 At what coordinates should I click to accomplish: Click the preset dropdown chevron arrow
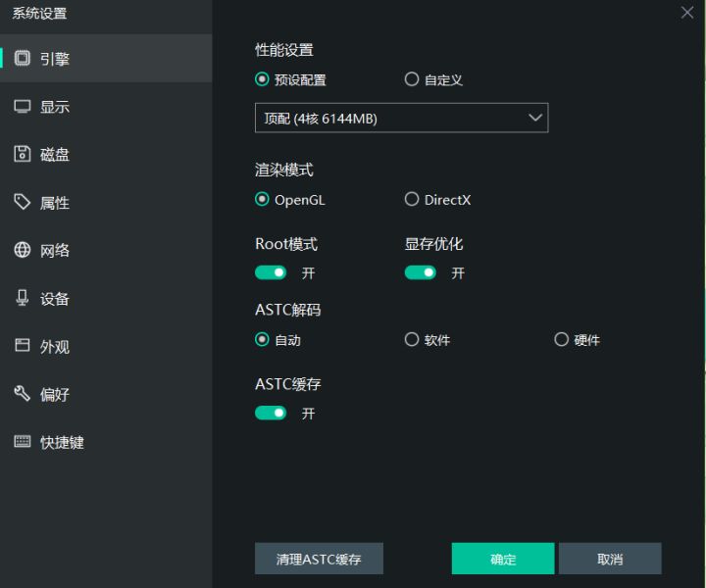click(535, 118)
